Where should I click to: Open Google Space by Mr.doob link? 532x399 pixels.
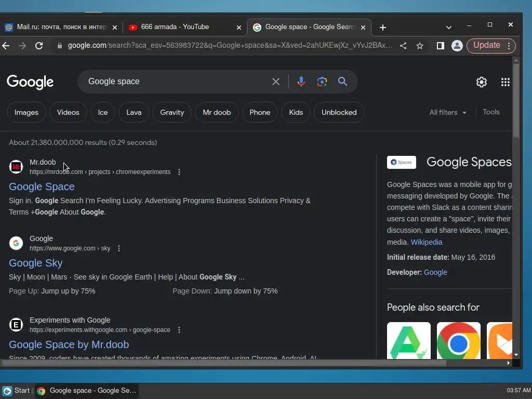[69, 344]
